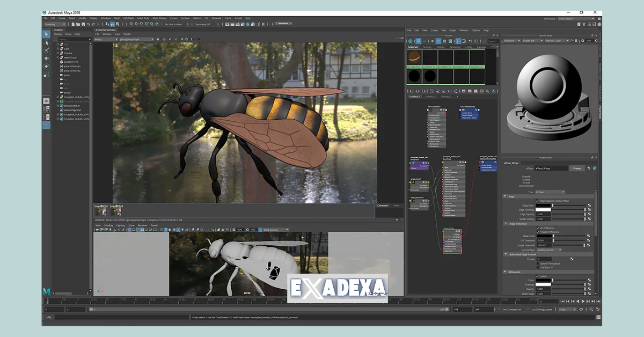This screenshot has width=644, height=337.
Task: Enable the Edge (requires contour filter) checkbox
Action: point(538,201)
